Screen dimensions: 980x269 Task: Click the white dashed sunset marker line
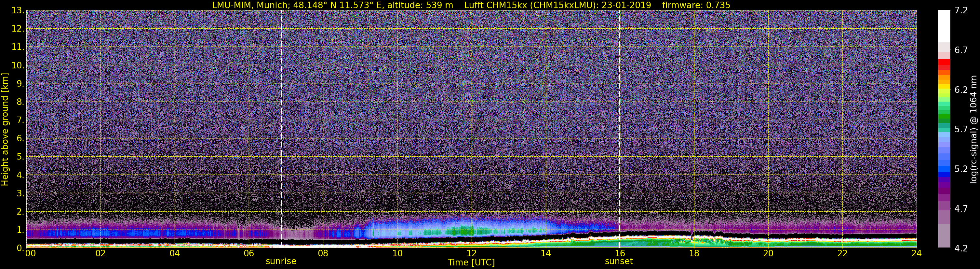619,129
